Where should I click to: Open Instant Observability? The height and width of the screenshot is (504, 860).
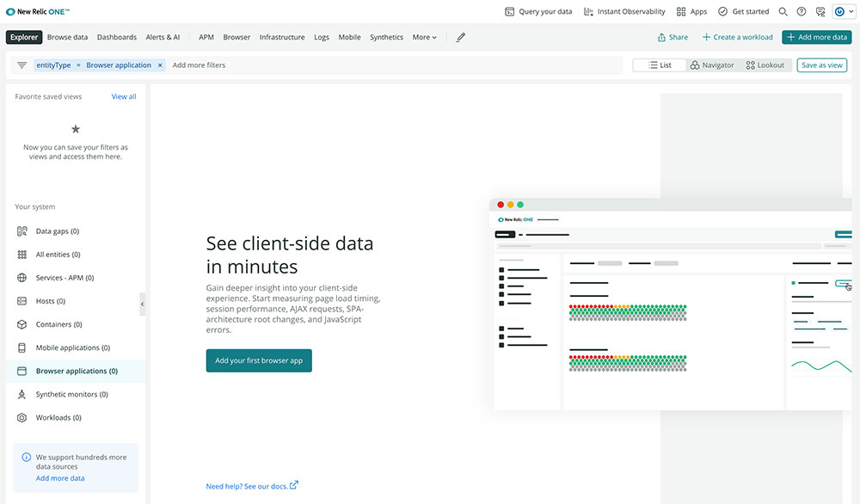coord(624,11)
